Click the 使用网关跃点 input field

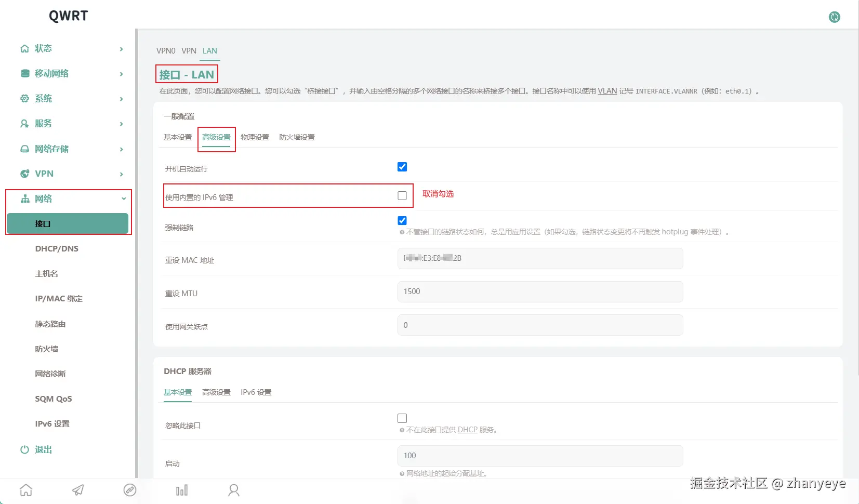tap(540, 325)
